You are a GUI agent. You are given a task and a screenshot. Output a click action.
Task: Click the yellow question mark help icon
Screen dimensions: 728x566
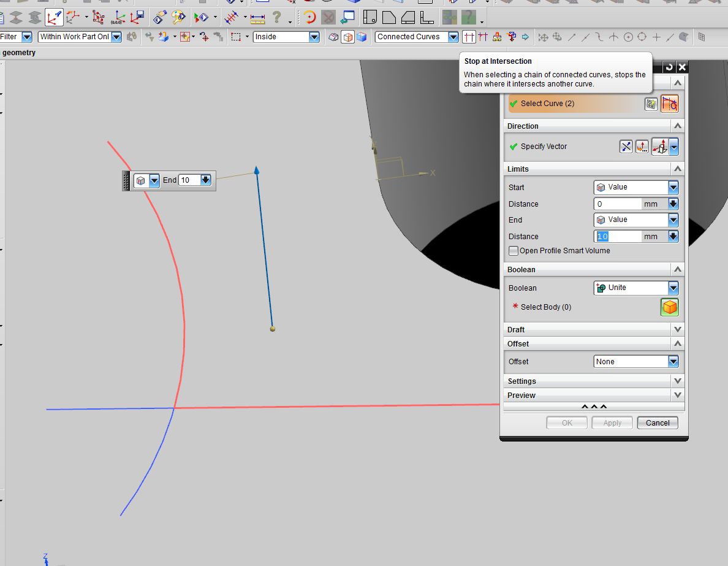click(x=277, y=18)
